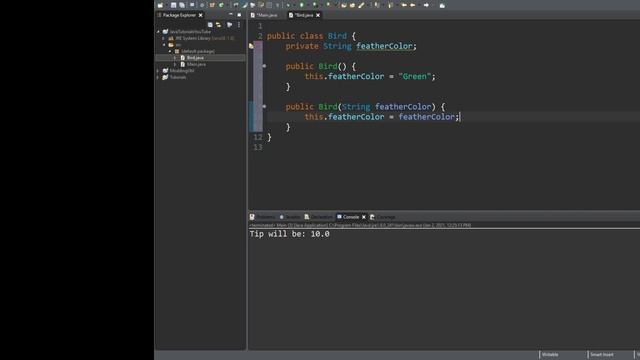The height and width of the screenshot is (360, 640).
Task: Minimize the Package Explorer panel
Action: click(231, 15)
